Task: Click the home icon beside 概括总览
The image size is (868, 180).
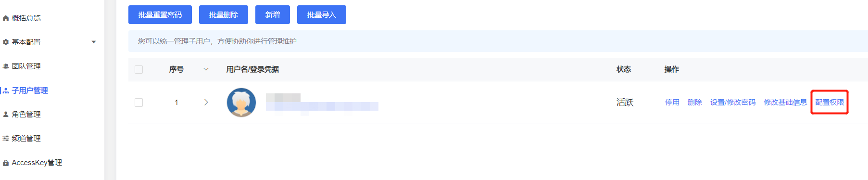Action: (x=6, y=18)
